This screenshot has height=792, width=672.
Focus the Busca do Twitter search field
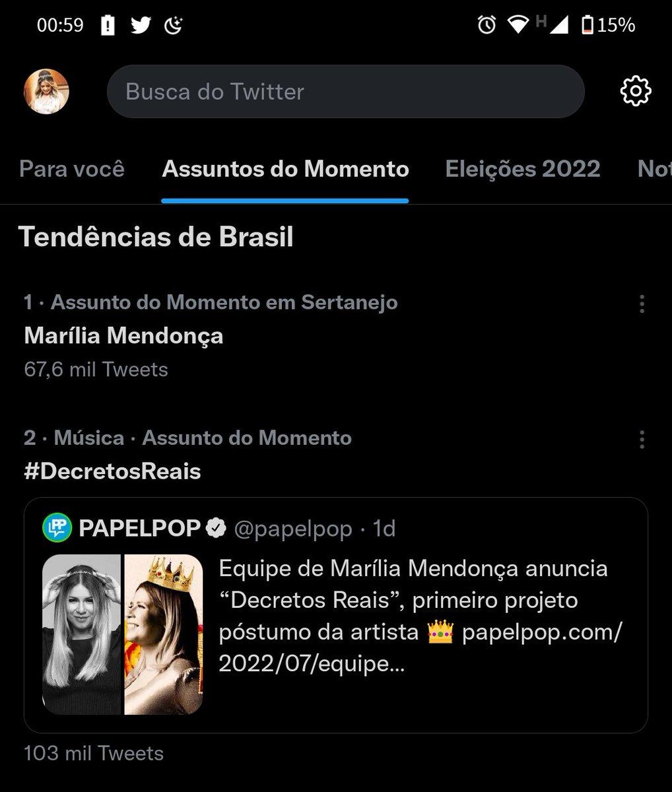pos(345,91)
